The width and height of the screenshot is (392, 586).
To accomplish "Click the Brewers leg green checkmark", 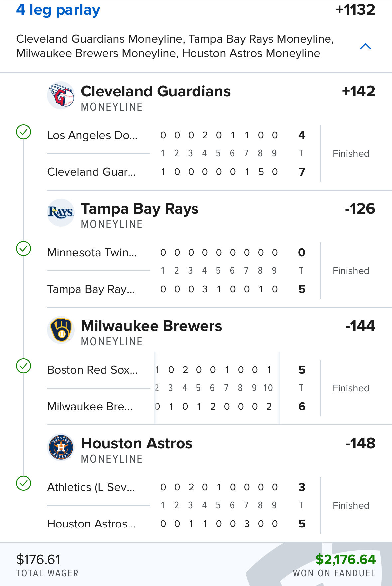I will tap(24, 366).
